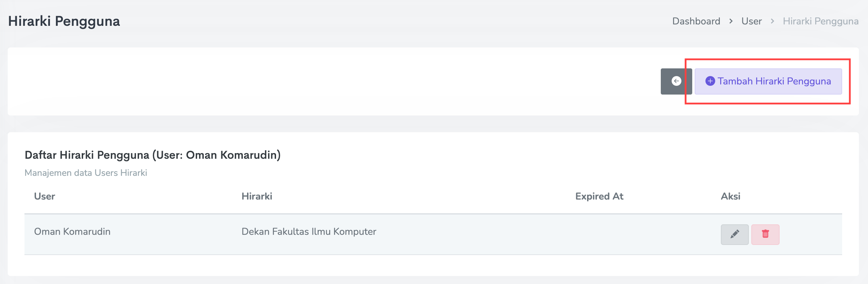The width and height of the screenshot is (868, 284).
Task: Click the Hirarki Pengguna page heading
Action: pyautogui.click(x=64, y=21)
